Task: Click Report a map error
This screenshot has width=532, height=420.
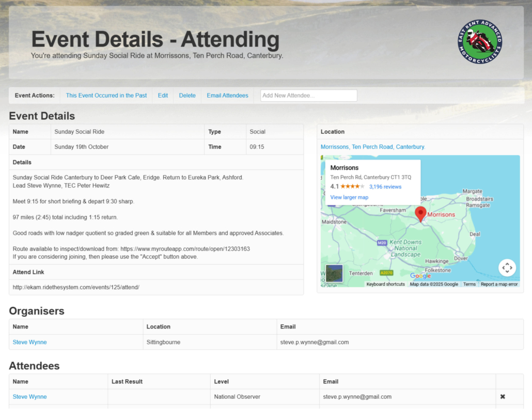Action: click(x=499, y=284)
